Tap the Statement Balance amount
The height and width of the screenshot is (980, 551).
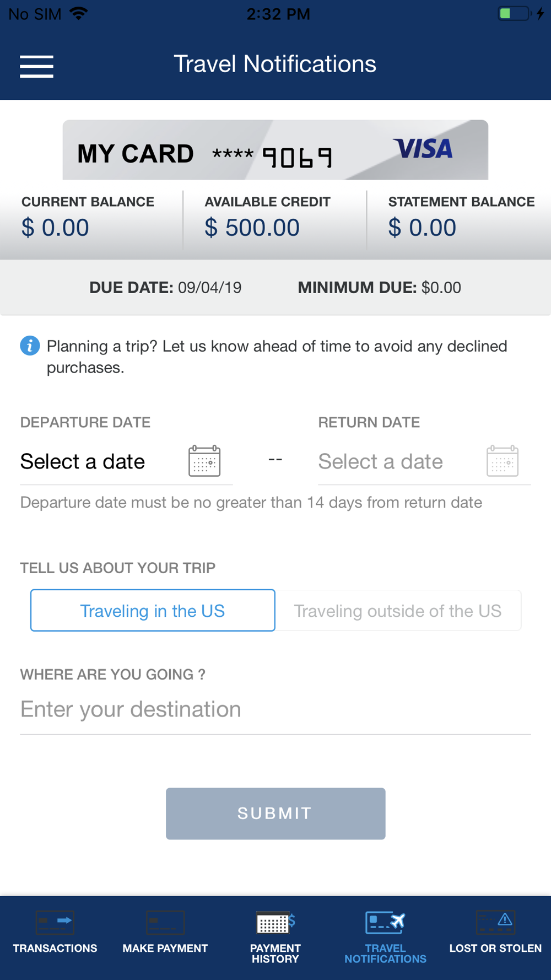click(423, 228)
